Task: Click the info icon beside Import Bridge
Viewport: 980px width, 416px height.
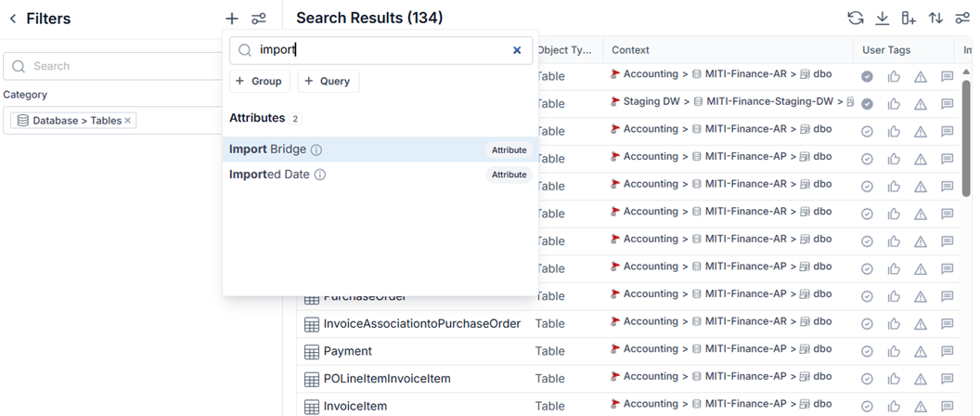Action: [316, 149]
